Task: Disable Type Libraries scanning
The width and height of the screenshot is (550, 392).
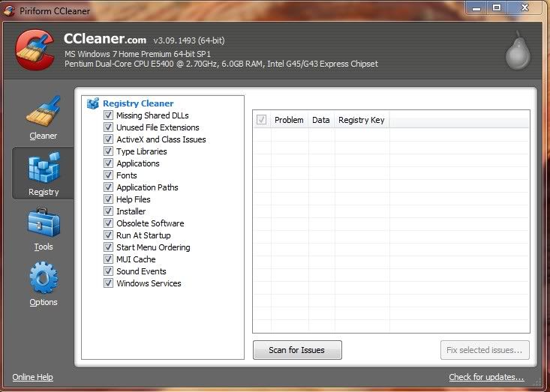Action: 108,151
